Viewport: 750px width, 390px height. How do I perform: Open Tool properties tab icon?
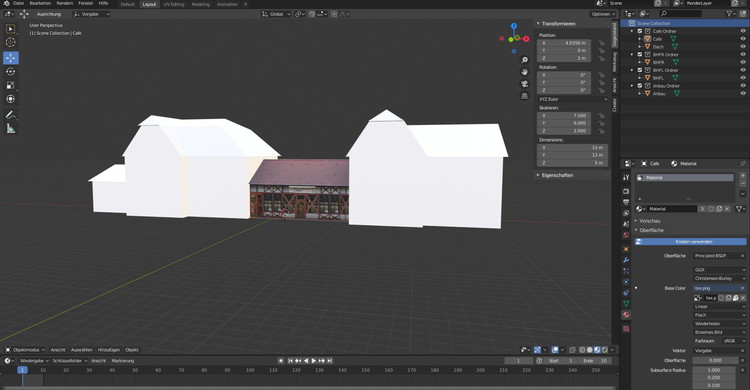[x=626, y=177]
